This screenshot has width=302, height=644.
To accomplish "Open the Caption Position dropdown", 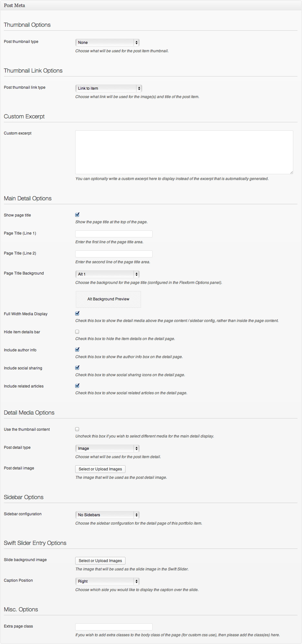I will coord(107,581).
